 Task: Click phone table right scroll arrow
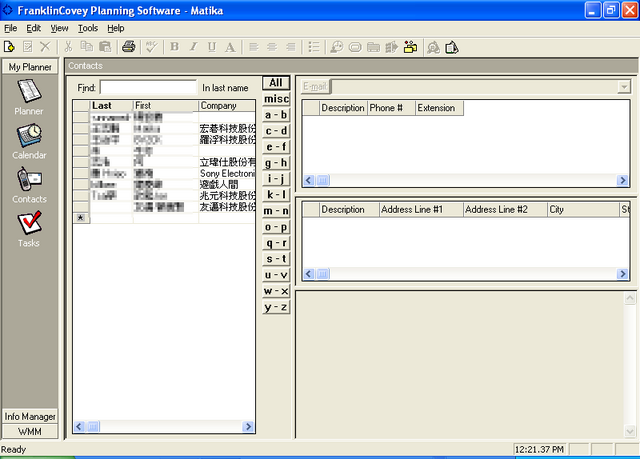tap(622, 180)
